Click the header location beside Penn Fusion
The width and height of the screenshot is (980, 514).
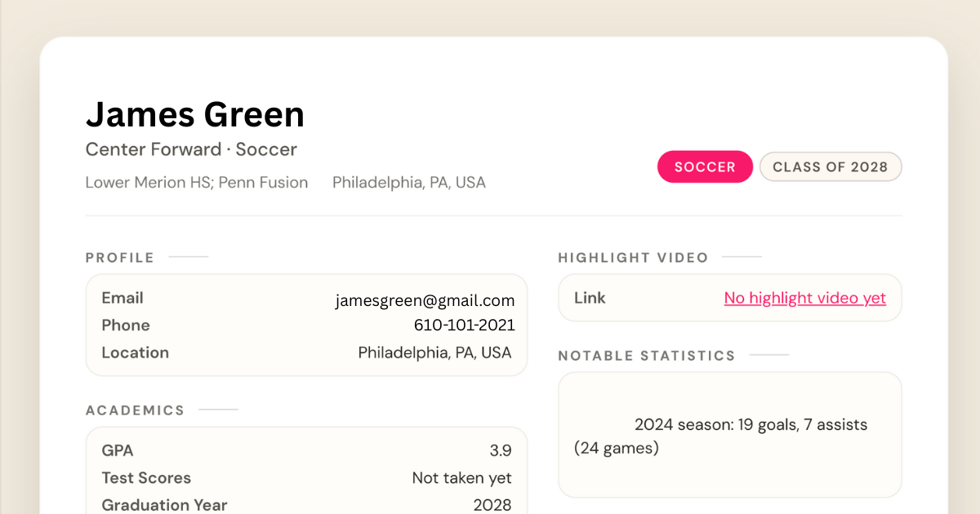coord(408,183)
